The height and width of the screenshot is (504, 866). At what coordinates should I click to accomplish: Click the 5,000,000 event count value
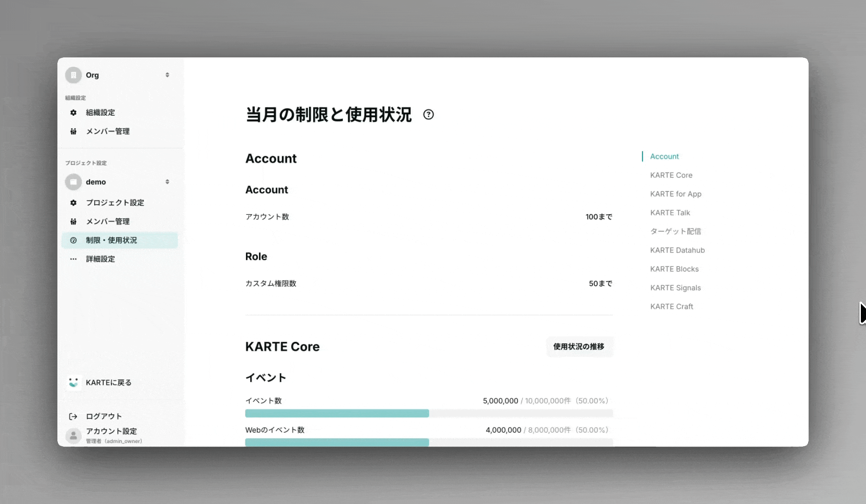pyautogui.click(x=500, y=401)
